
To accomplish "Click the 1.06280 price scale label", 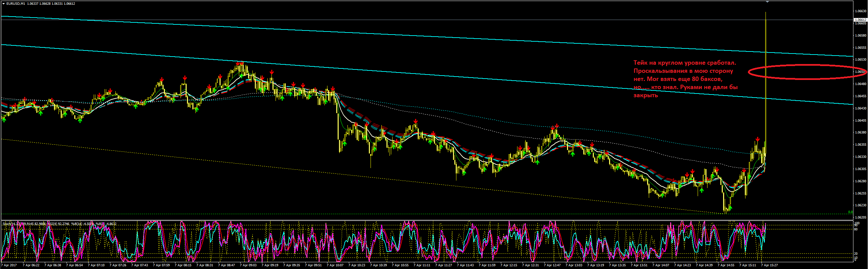I will point(861,181).
